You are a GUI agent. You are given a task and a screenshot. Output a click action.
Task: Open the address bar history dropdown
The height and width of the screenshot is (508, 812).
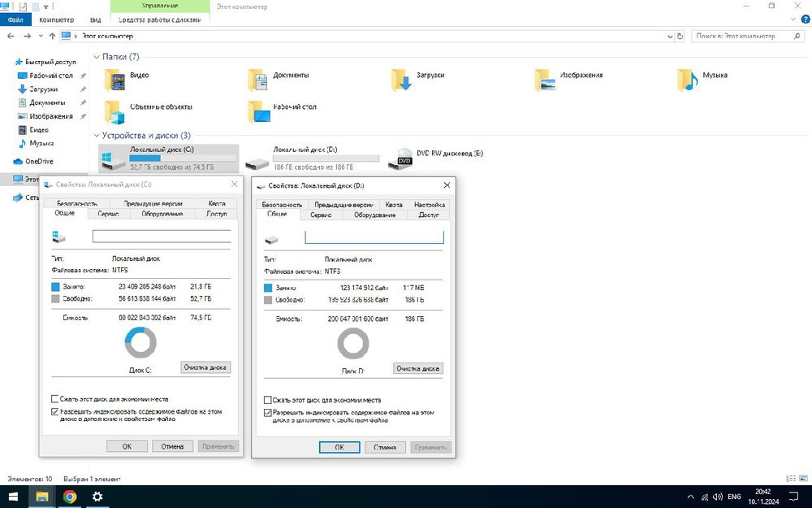[670, 37]
